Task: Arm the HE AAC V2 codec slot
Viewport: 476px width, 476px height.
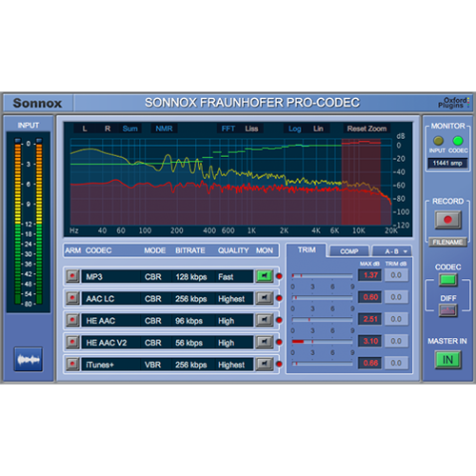Action: point(72,342)
